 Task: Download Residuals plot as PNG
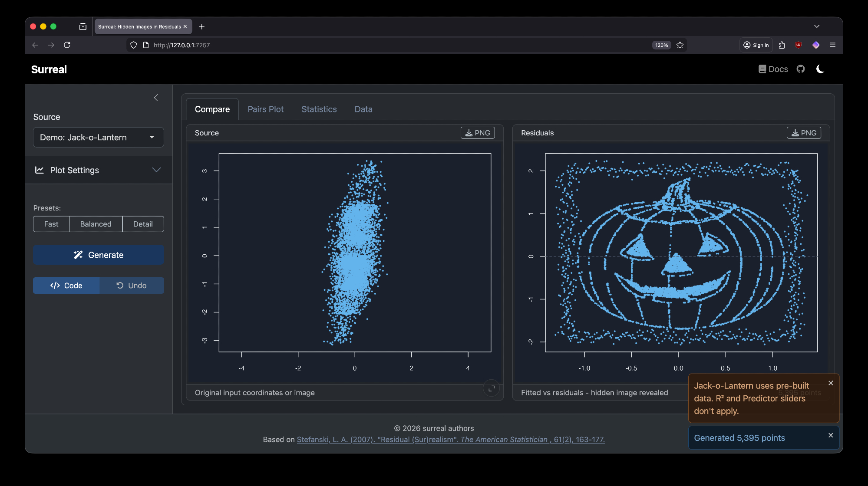tap(803, 133)
